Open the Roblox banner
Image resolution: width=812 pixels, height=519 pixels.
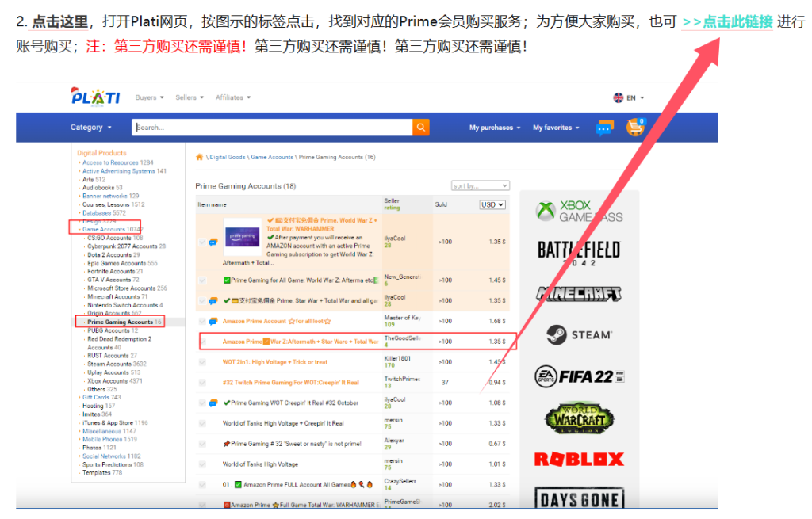[579, 460]
